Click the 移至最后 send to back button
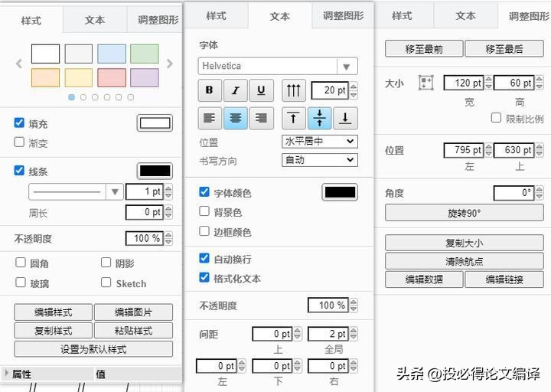Viewport: 551px width, 392px height. tap(504, 48)
